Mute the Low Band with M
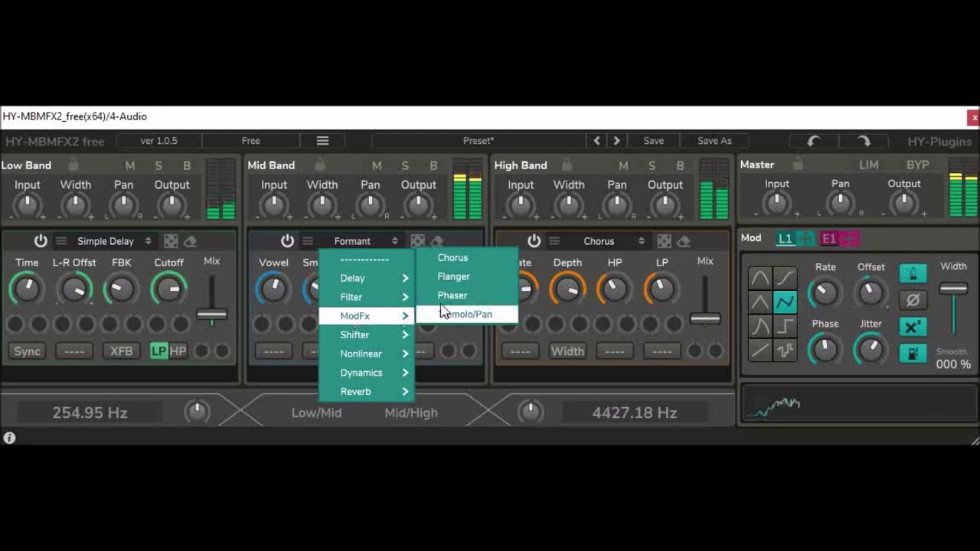 (x=130, y=165)
